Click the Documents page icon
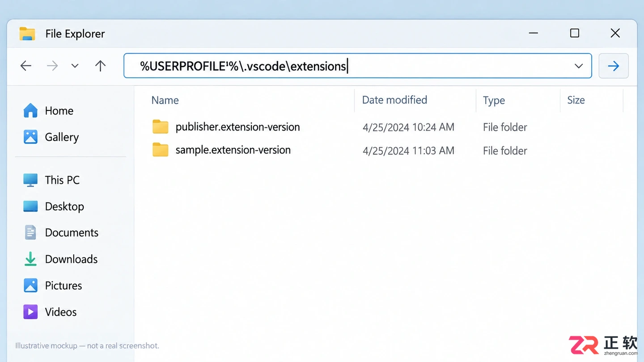644x362 pixels. point(30,232)
